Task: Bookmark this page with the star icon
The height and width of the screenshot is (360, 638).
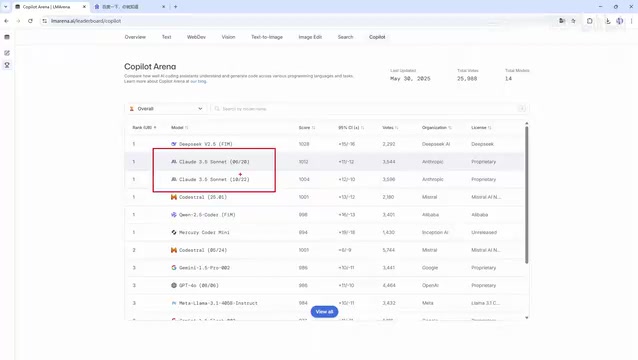Action: (x=573, y=21)
